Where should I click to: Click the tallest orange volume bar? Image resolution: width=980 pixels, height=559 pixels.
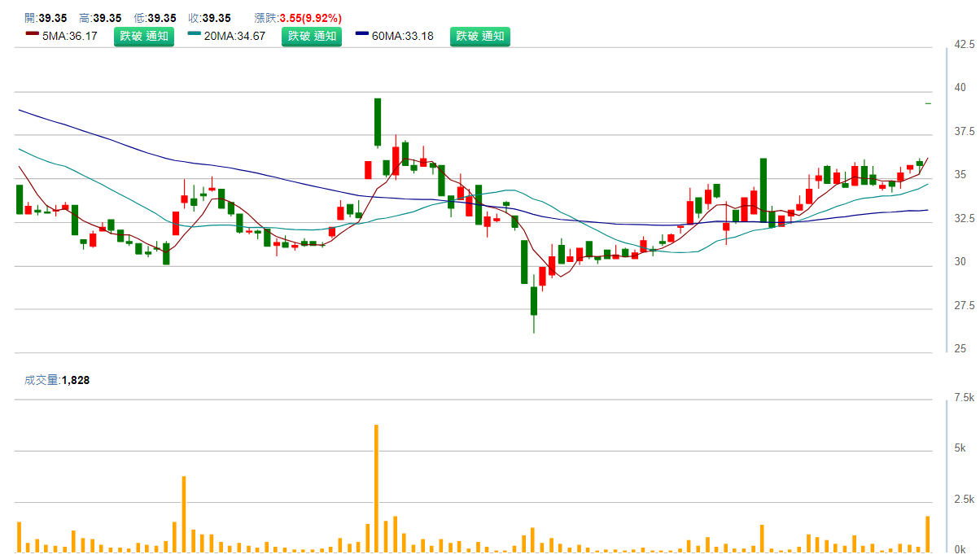point(376,488)
